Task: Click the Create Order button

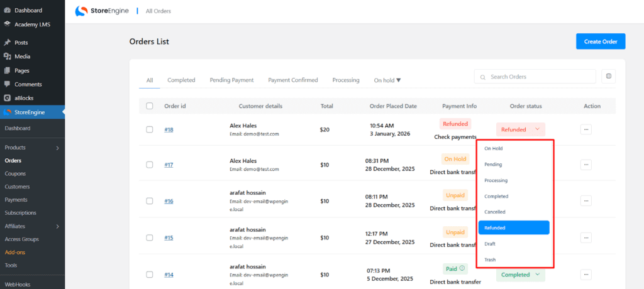Action: pyautogui.click(x=600, y=41)
